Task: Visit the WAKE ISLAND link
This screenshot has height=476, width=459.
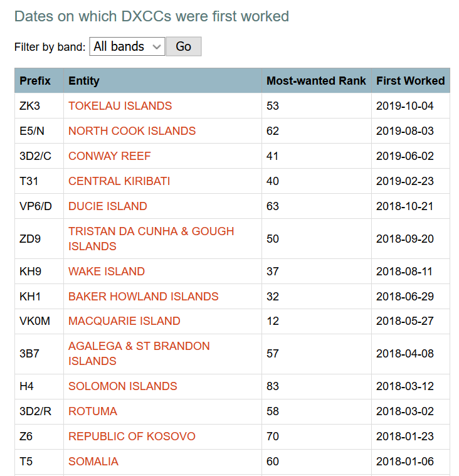Action: pos(107,272)
